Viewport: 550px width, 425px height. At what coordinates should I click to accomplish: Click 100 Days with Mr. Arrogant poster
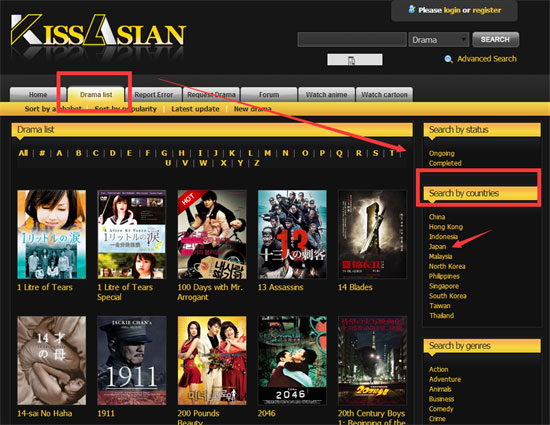click(212, 234)
